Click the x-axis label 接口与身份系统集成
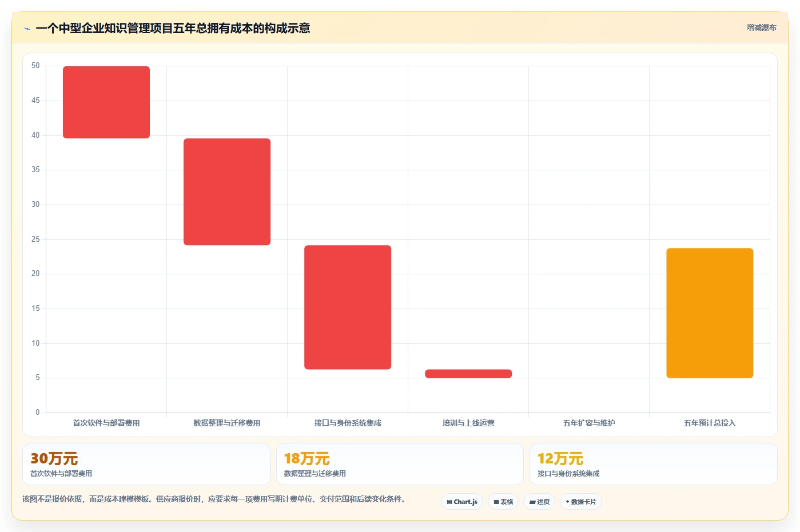This screenshot has width=800, height=532. coord(348,423)
